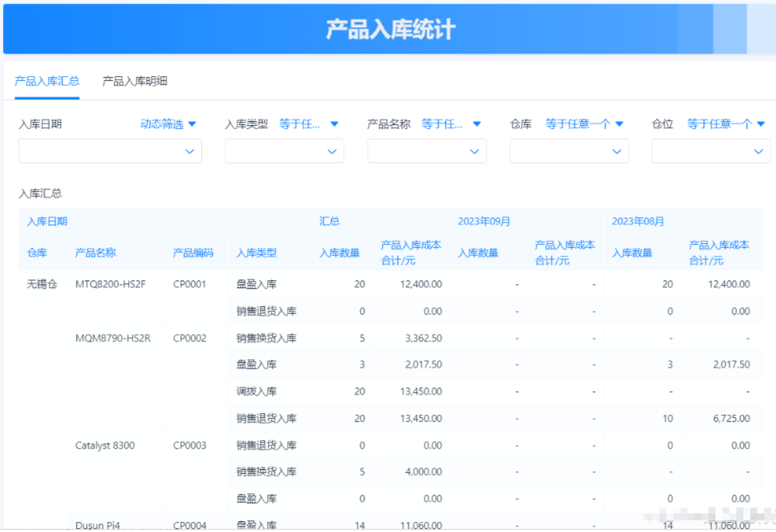Click 销售换货入库 in the MQM8790-HS2R row
This screenshot has width=776, height=532.
tap(266, 338)
